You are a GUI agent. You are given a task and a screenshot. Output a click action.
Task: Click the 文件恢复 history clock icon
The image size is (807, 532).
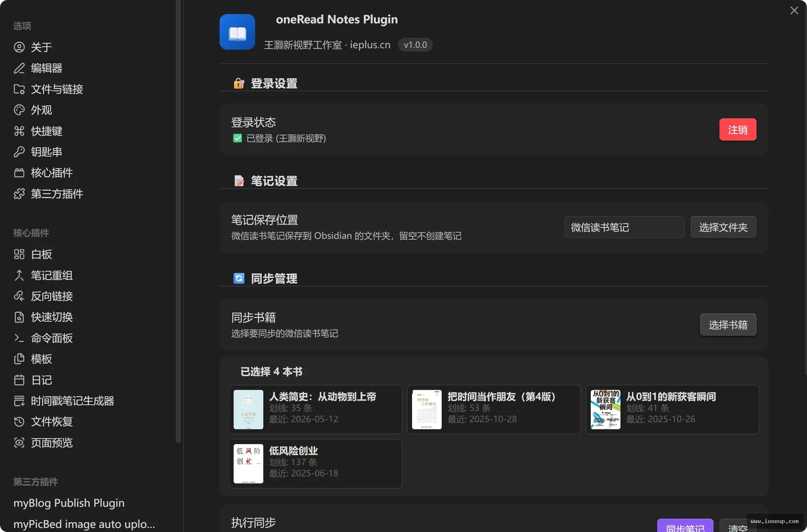(19, 422)
